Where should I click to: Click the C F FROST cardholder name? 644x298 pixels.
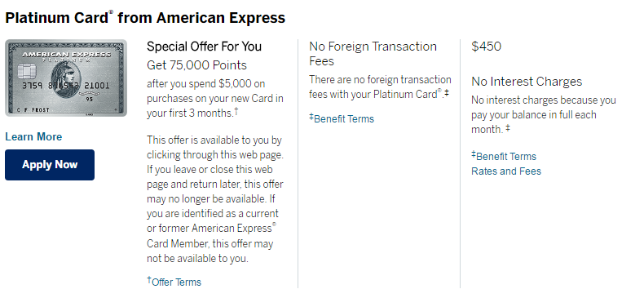click(33, 110)
